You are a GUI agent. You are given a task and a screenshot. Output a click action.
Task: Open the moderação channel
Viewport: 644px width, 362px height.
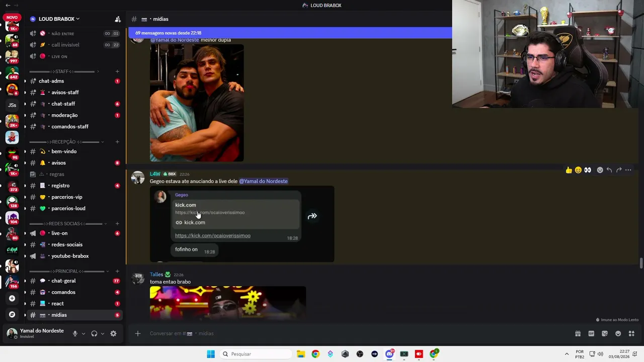73,115
